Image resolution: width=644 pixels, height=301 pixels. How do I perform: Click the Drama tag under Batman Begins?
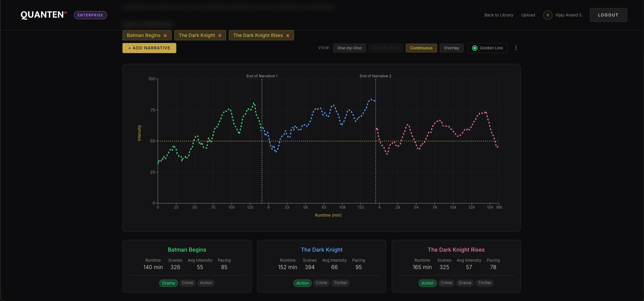168,283
